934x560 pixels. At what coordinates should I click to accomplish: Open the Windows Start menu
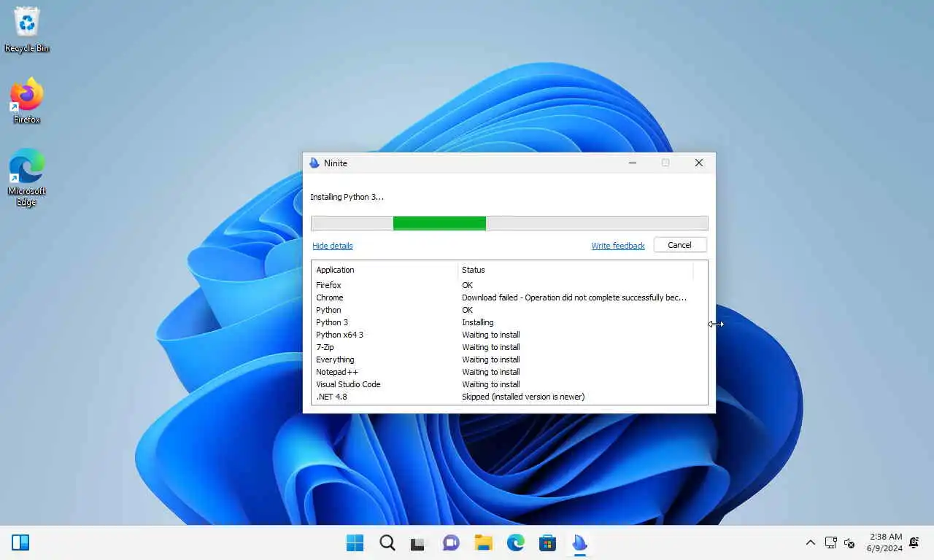coord(355,542)
